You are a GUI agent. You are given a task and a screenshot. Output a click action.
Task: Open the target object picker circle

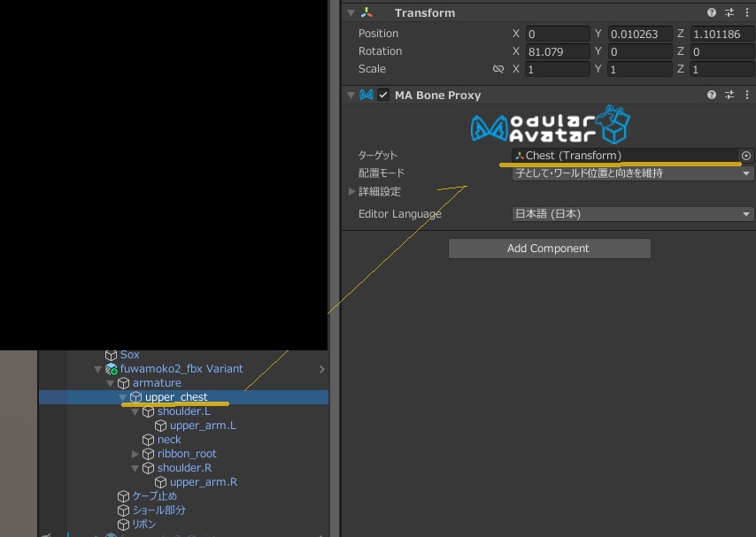[x=746, y=156]
